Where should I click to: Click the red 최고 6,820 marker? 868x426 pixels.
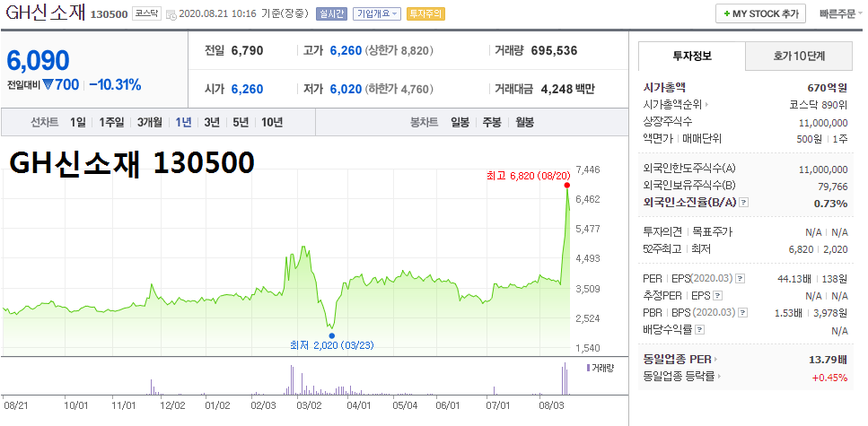click(567, 186)
